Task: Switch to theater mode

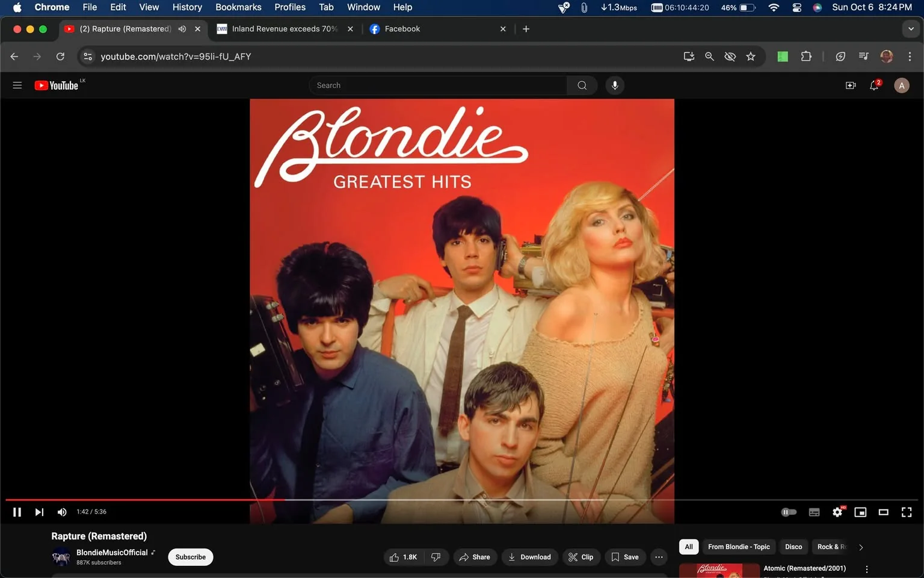Action: pyautogui.click(x=883, y=512)
